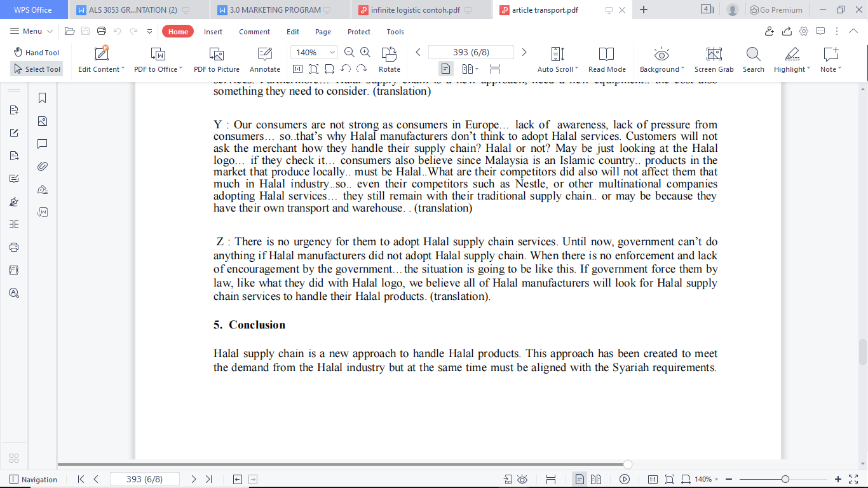Jump to first page in status bar

coord(81,479)
